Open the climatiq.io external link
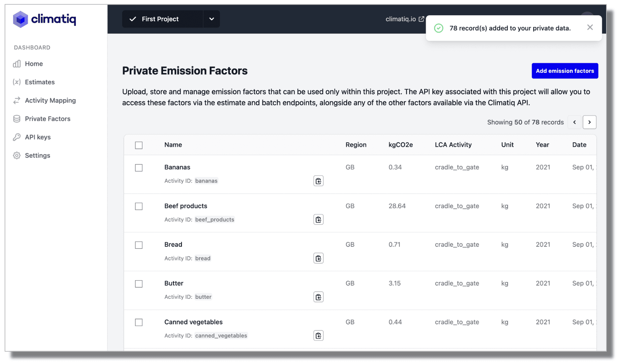 pyautogui.click(x=404, y=19)
